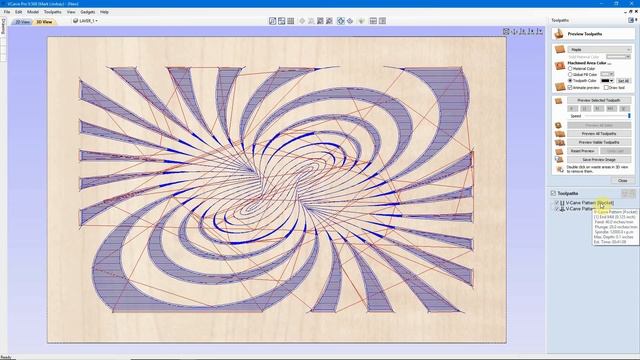Toggle the Animate preview checkbox
This screenshot has height=360, width=640.
(570, 88)
